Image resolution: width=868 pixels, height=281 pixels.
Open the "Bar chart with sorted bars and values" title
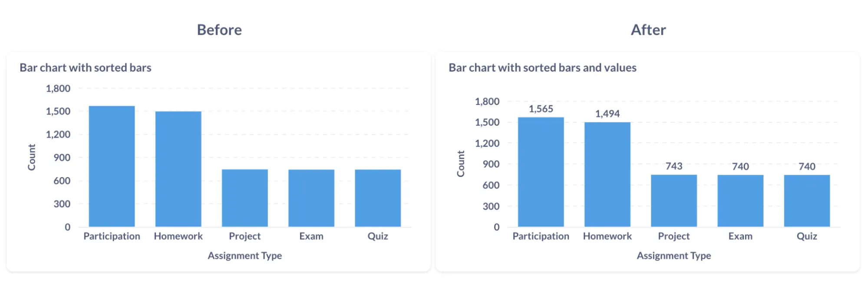[x=542, y=68]
